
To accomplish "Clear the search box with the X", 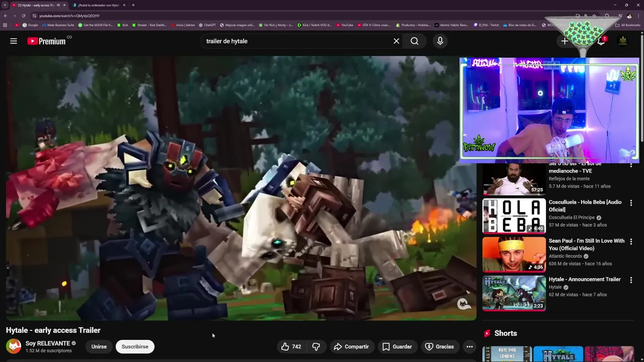I will [x=396, y=41].
